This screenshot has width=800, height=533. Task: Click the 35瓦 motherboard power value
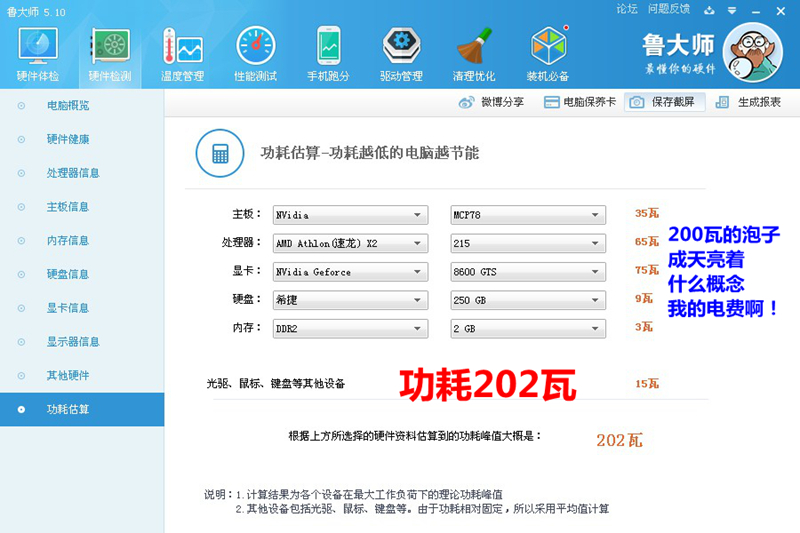point(647,213)
